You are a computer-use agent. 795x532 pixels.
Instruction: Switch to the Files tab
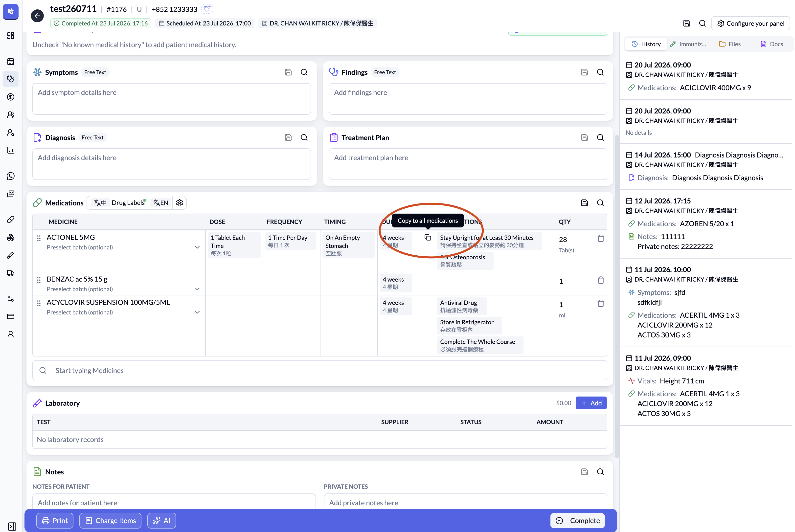tap(729, 44)
